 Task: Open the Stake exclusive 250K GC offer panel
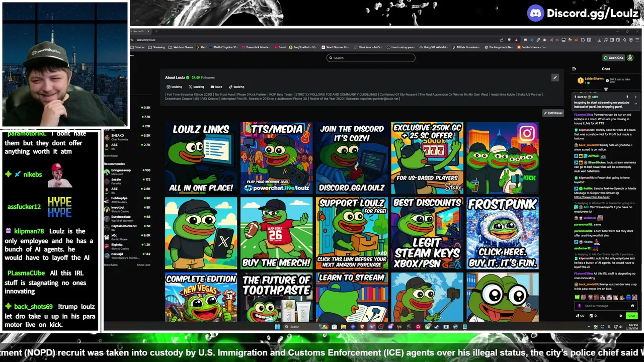coord(427,158)
